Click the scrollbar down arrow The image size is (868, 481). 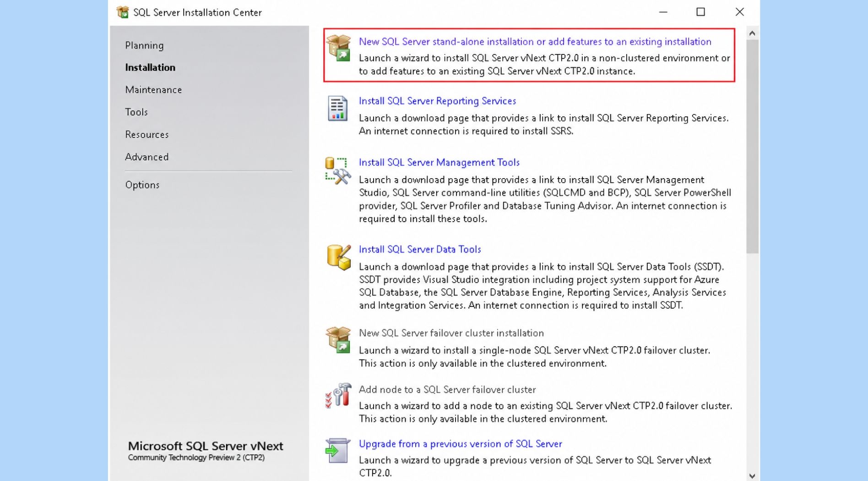coord(752,476)
